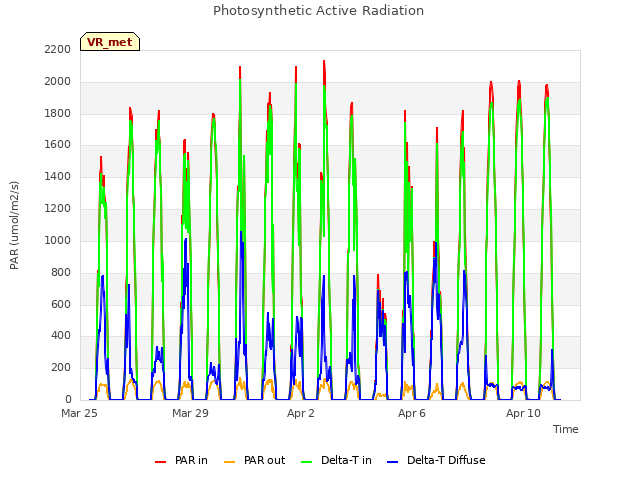The image size is (640, 480).
Task: Click the Mar 25 x-axis tick label
Action: [x=79, y=413]
